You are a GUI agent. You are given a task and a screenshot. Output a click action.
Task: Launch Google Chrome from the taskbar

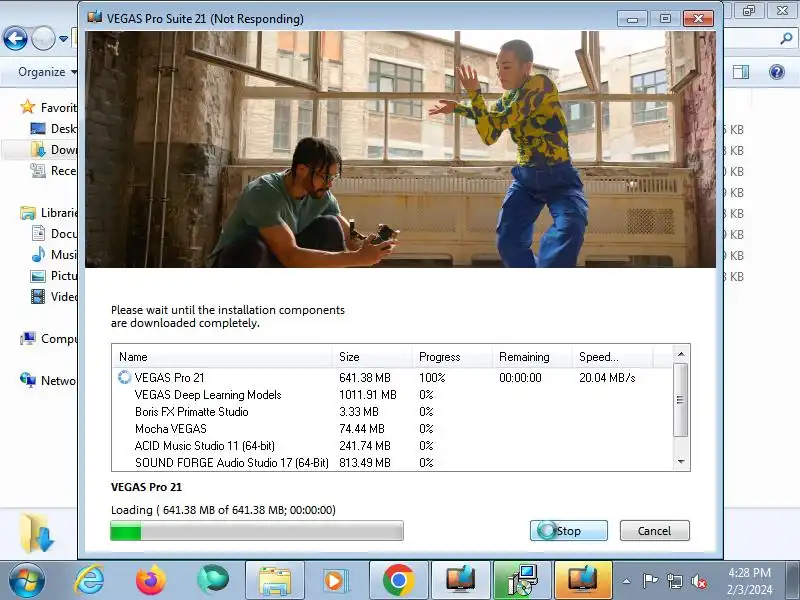[398, 580]
